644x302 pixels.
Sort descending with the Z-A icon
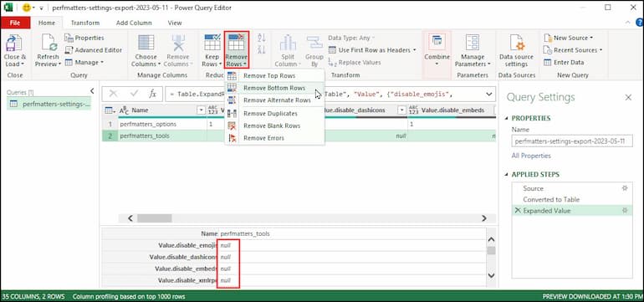pyautogui.click(x=262, y=49)
